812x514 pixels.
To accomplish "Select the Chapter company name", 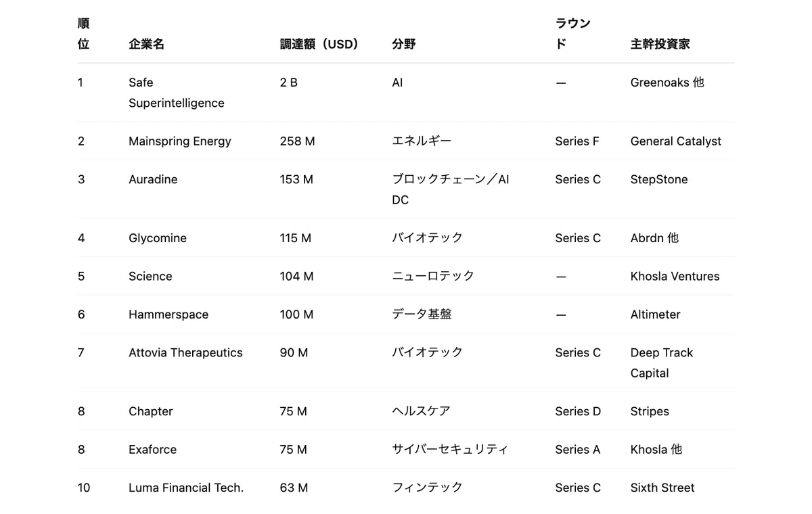I will (151, 411).
